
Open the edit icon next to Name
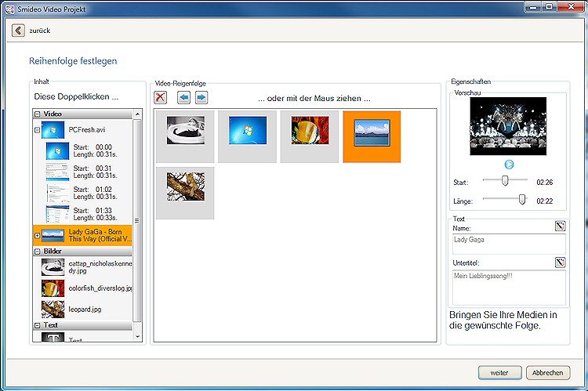click(x=560, y=226)
